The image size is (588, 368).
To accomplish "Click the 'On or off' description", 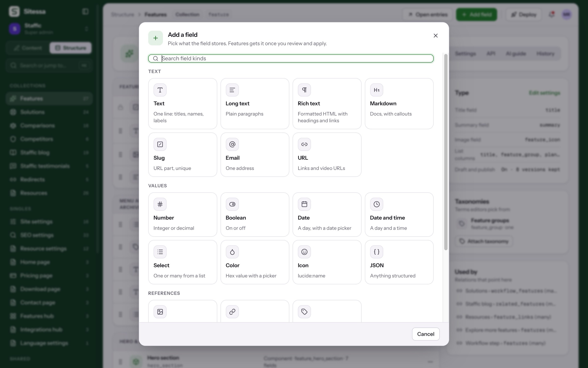I will click(235, 228).
